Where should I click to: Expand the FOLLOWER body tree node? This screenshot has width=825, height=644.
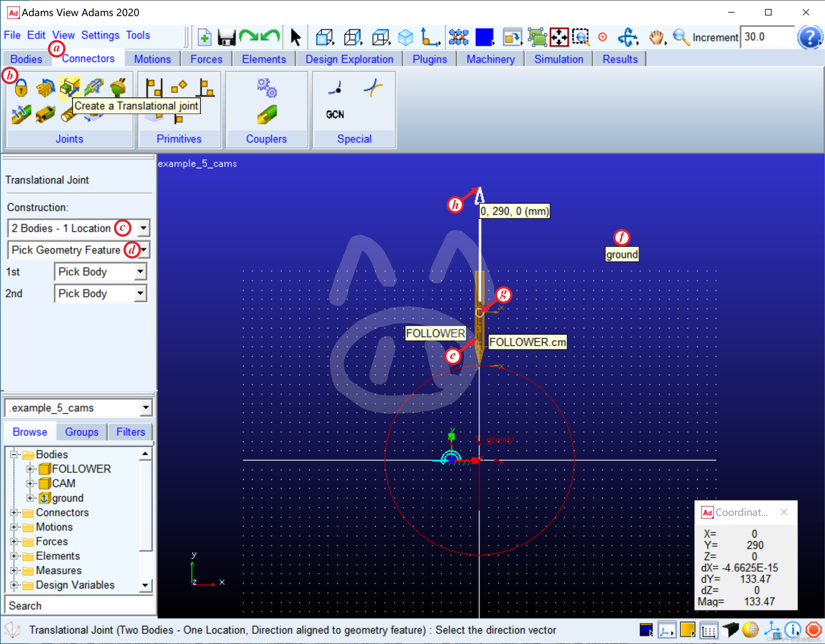(29, 469)
